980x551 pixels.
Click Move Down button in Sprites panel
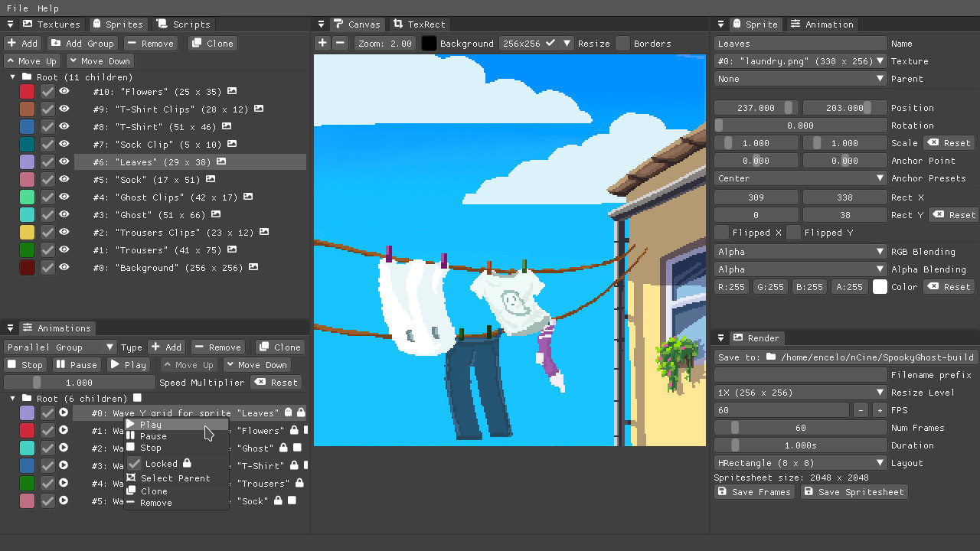(x=100, y=61)
